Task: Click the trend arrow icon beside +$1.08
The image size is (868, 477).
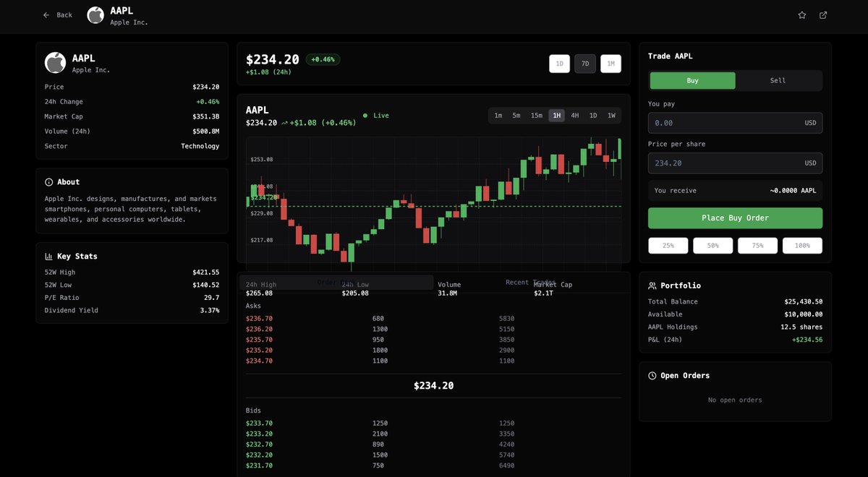Action: point(284,123)
